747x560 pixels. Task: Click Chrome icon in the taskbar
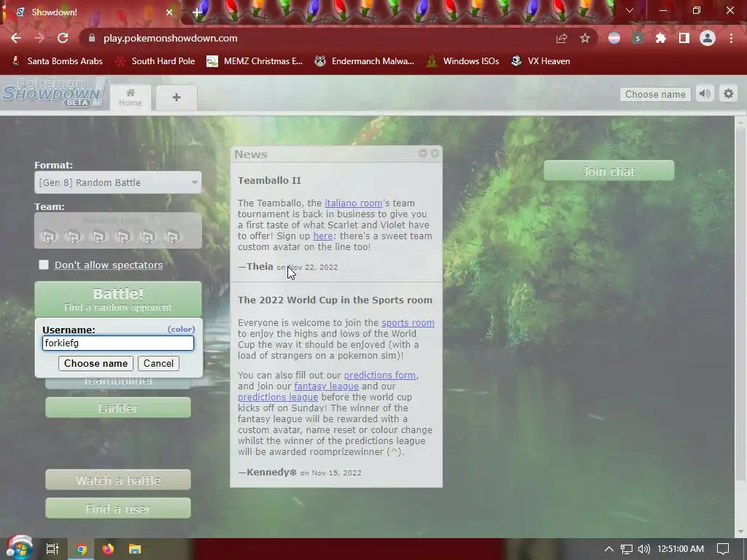coord(81,549)
